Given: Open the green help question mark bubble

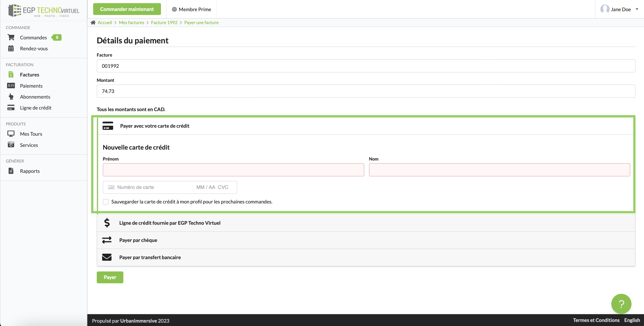Looking at the screenshot, I should click(621, 304).
